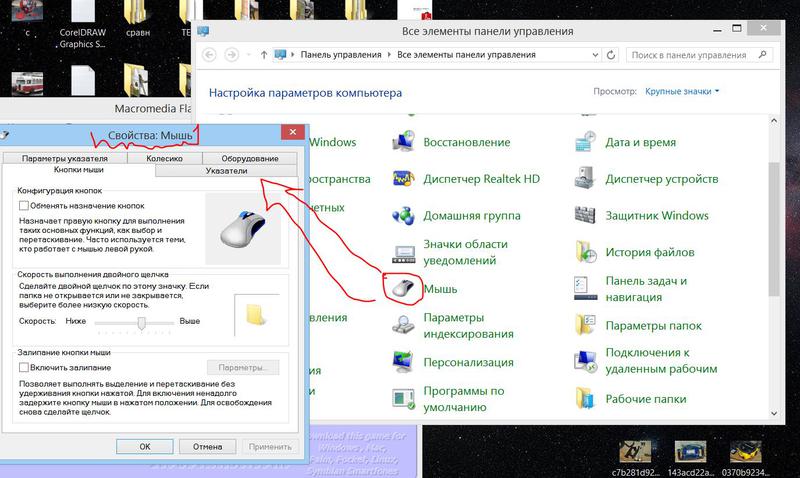The image size is (800, 478).
Task: Click the scroll down arrow in Control Panel
Action: point(774,414)
